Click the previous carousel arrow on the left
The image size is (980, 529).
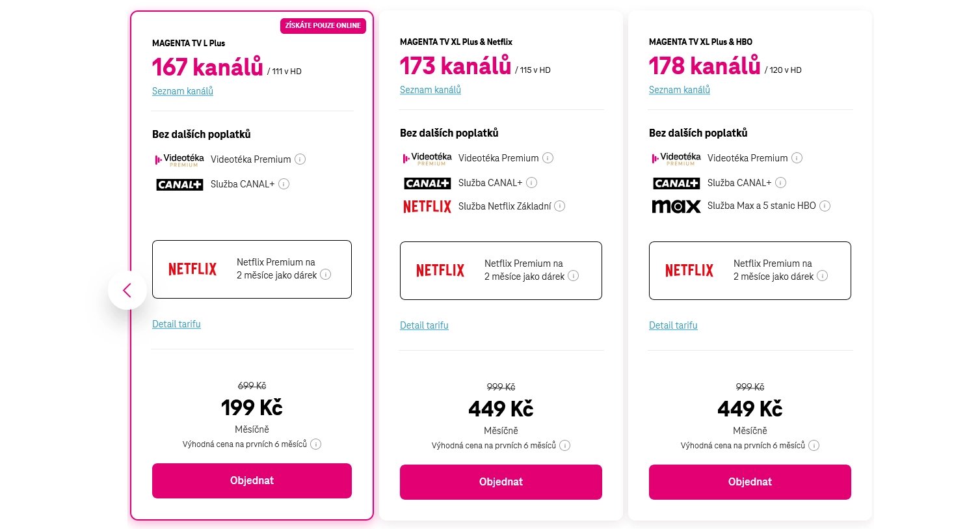click(127, 291)
